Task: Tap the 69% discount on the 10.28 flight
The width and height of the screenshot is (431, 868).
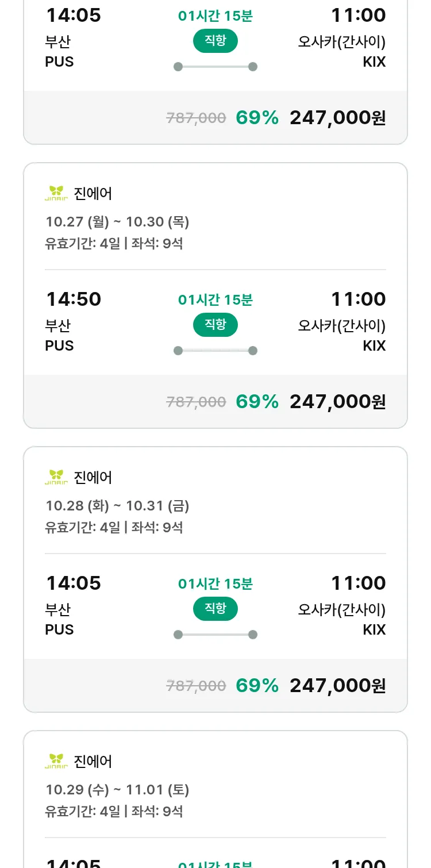Action: coord(257,686)
